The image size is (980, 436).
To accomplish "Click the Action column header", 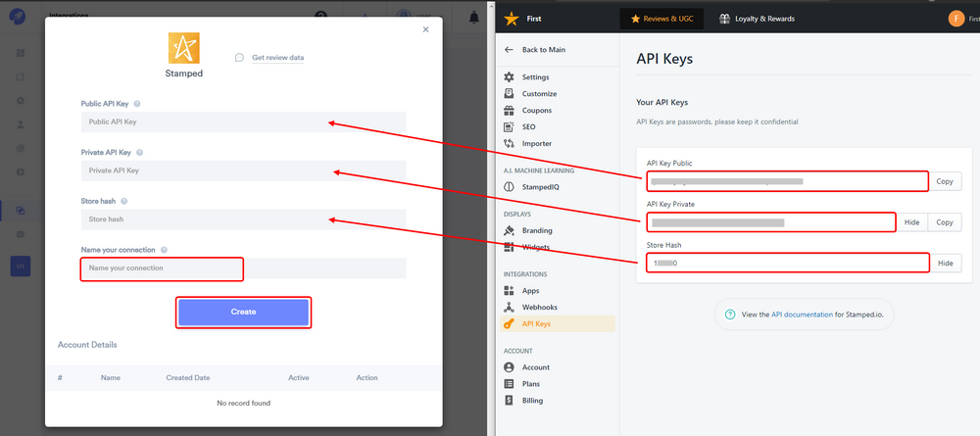I will pos(367,378).
